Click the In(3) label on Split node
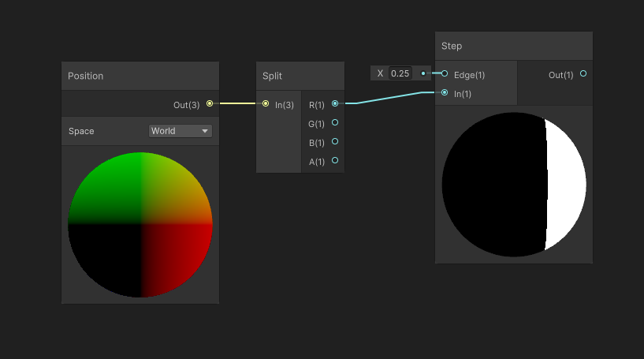 285,105
